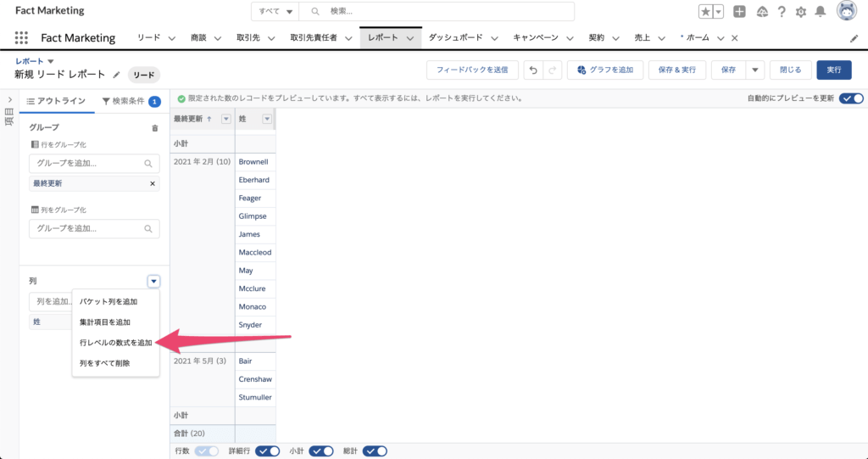Open the Trailhead guidance cloud icon

tap(762, 12)
